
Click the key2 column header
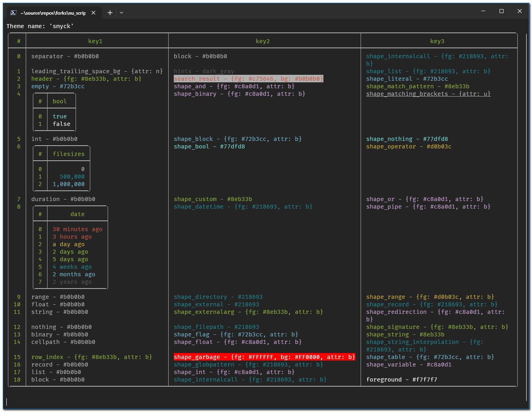click(263, 41)
